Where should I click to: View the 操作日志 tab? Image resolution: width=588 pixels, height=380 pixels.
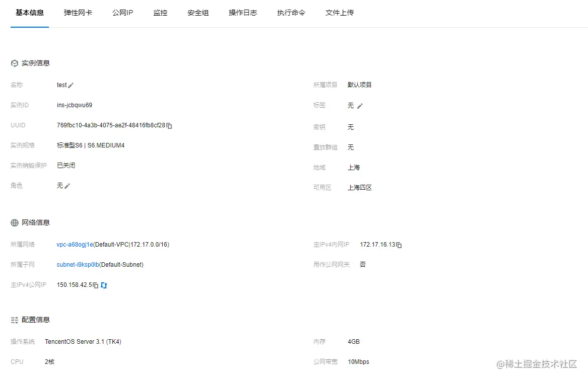point(243,13)
